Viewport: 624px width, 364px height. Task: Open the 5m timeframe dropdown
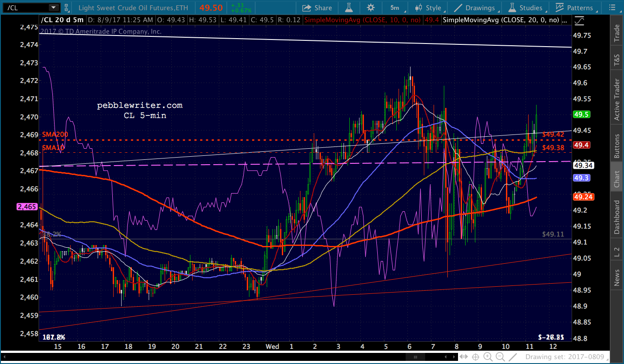click(394, 8)
